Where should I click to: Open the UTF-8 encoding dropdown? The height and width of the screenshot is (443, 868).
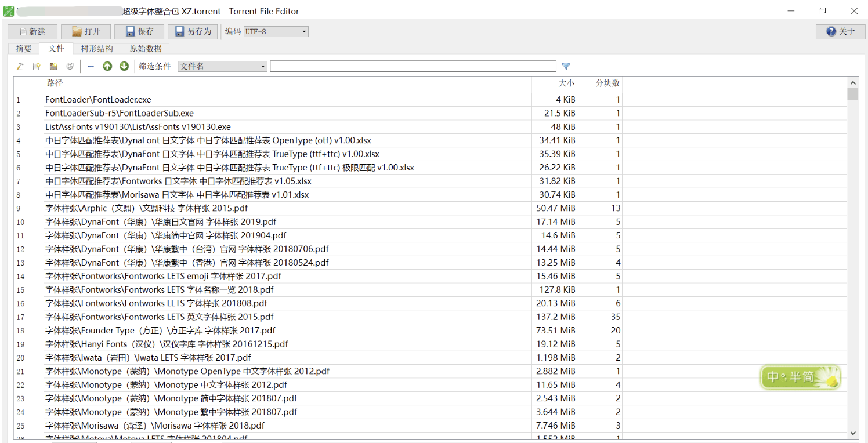276,31
